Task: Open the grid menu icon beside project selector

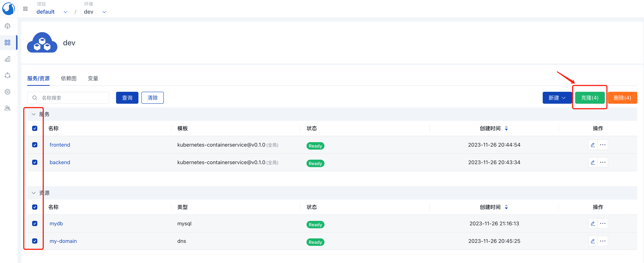Action: point(25,9)
